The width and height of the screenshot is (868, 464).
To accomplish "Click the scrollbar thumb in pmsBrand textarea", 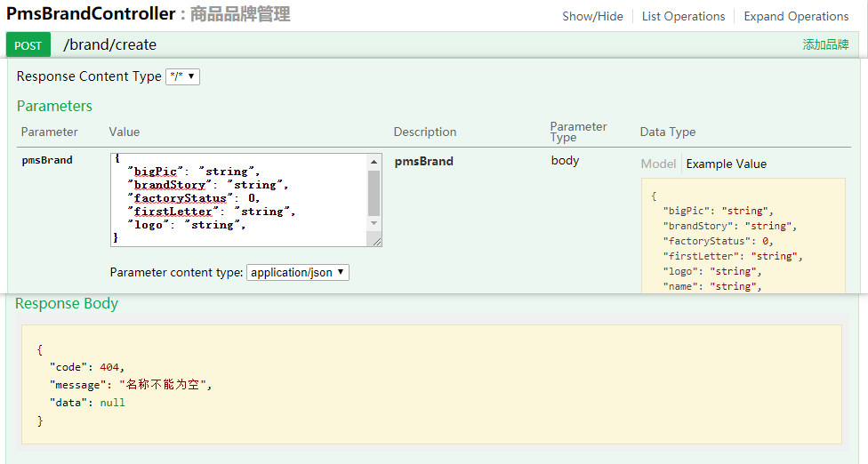I will click(x=374, y=191).
